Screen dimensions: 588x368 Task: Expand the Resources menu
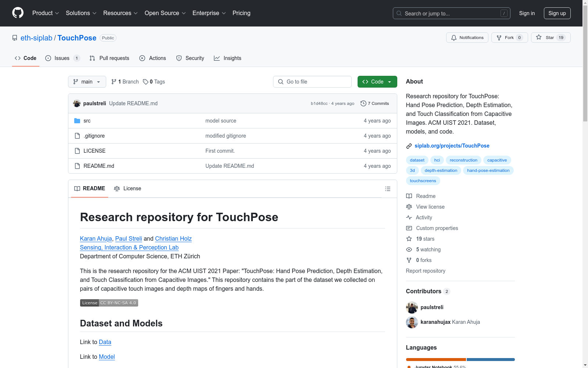pos(121,13)
